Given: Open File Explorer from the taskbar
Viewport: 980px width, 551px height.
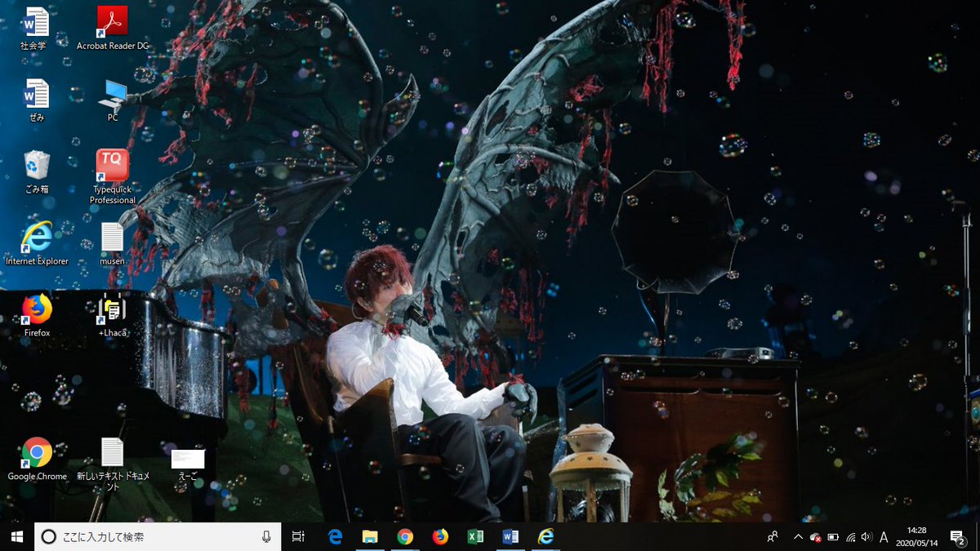Looking at the screenshot, I should [x=370, y=536].
